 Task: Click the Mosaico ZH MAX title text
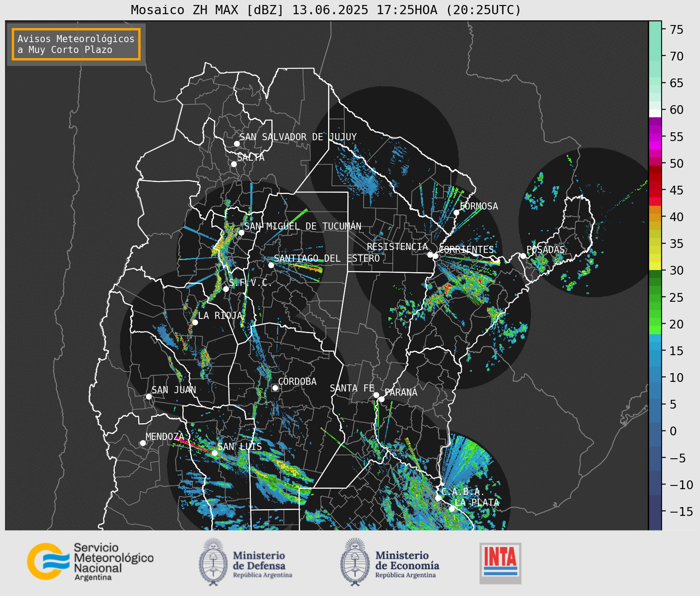(326, 10)
